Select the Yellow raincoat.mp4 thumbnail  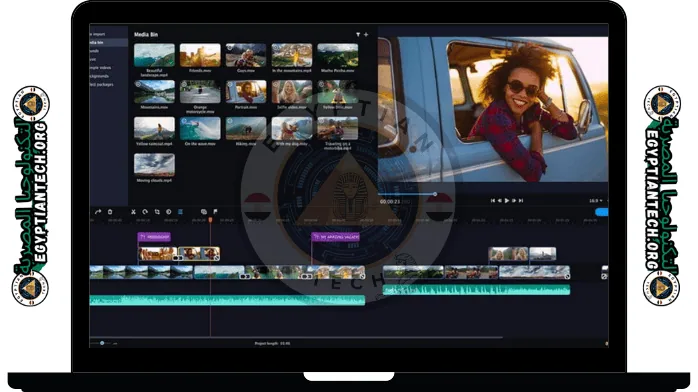point(154,129)
